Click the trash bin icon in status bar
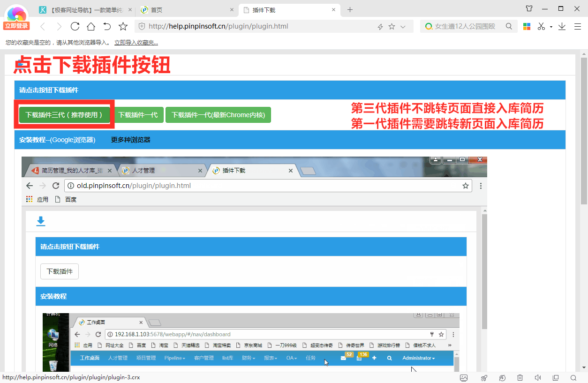588x383 pixels. pyautogui.click(x=520, y=378)
